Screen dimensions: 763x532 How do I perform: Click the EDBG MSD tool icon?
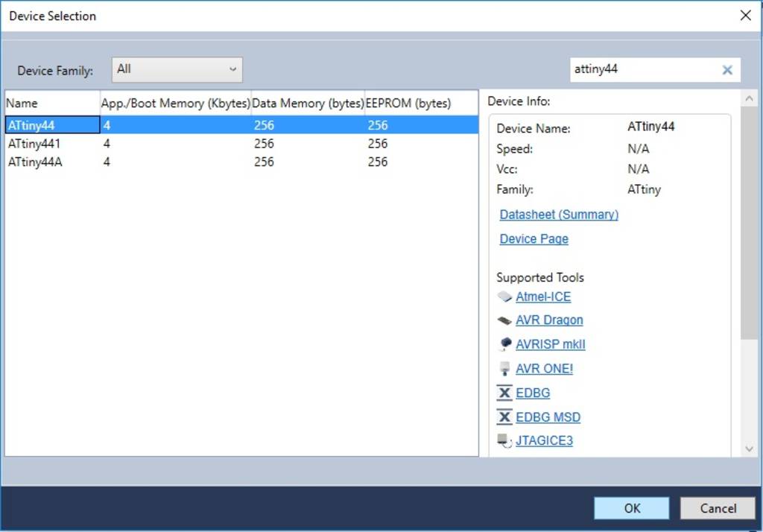pyautogui.click(x=504, y=417)
